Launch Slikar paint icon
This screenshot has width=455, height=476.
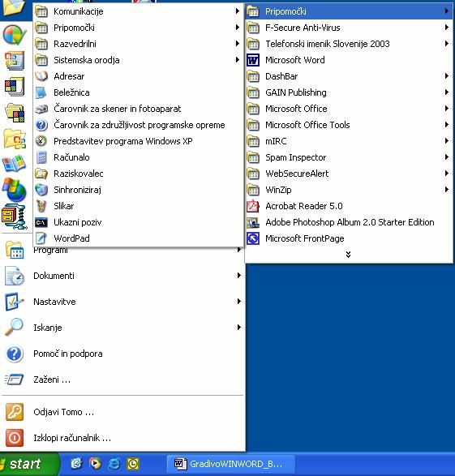41,206
